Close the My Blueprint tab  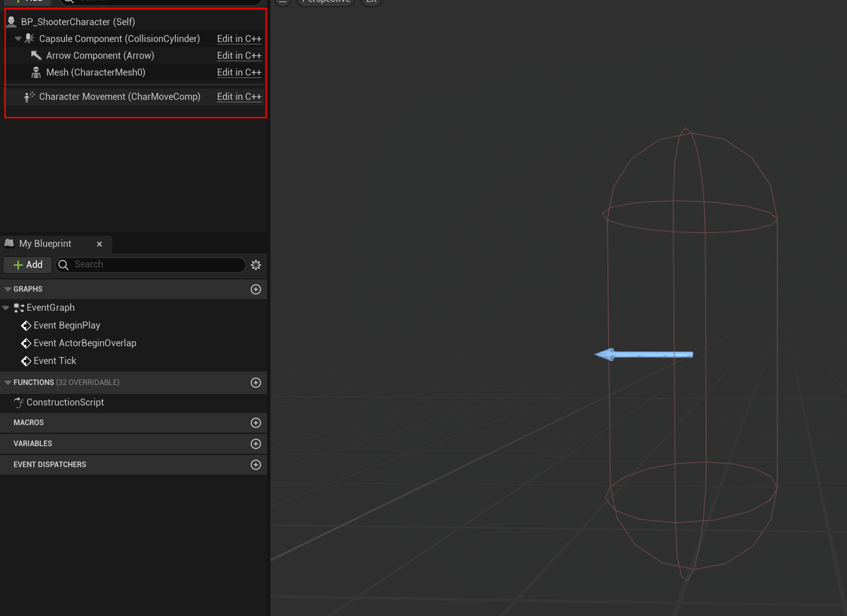tap(99, 244)
